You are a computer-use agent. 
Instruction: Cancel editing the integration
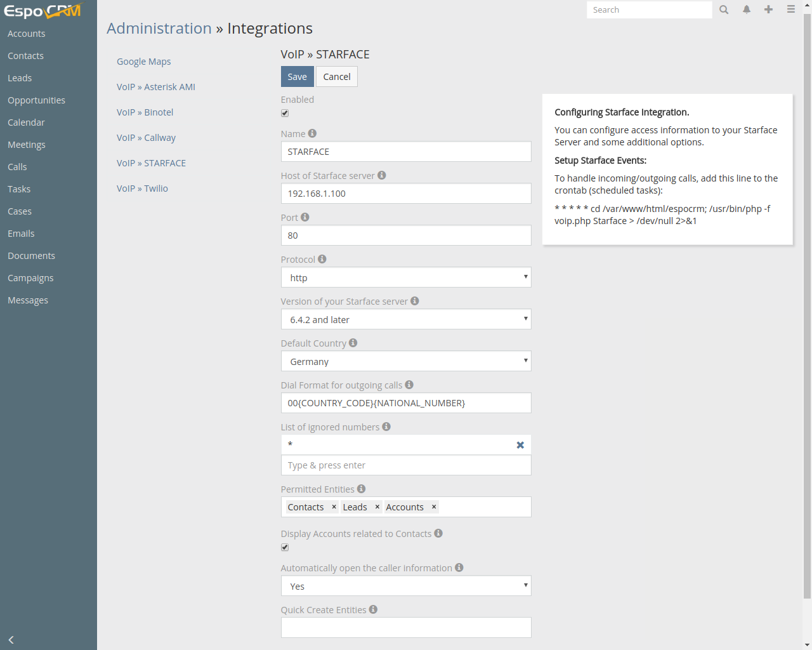coord(337,77)
